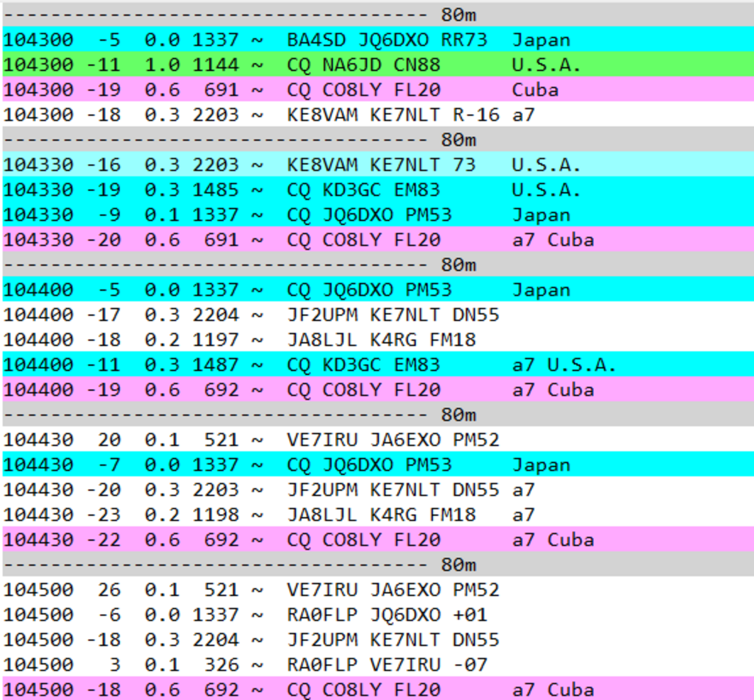Click the topmost 80m band separator line
Image resolution: width=754 pixels, height=700 pixels.
click(377, 9)
